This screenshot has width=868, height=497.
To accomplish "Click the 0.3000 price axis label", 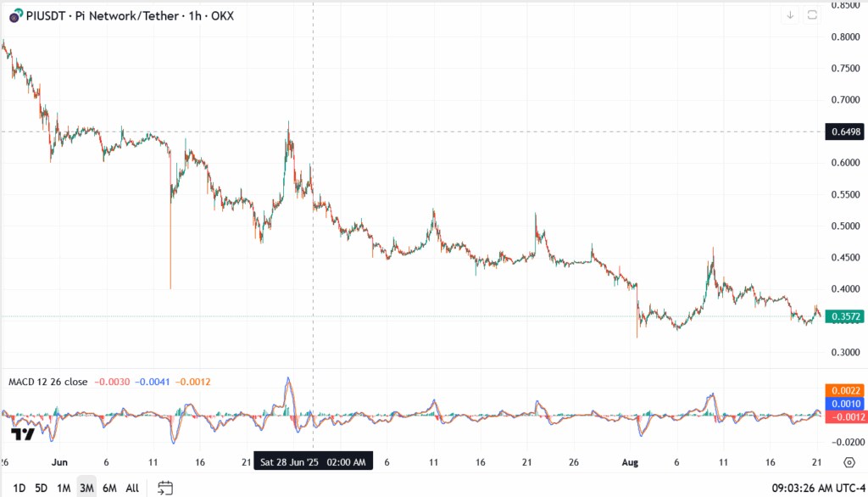I will pyautogui.click(x=845, y=352).
